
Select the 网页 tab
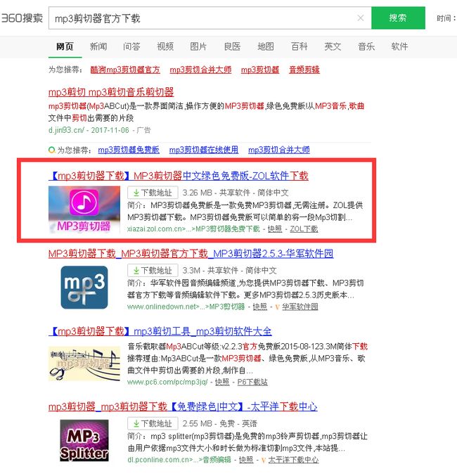[65, 46]
